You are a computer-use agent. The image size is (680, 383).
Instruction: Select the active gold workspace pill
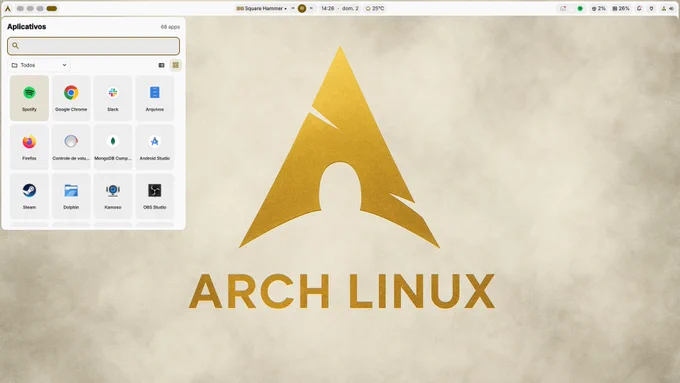click(52, 8)
